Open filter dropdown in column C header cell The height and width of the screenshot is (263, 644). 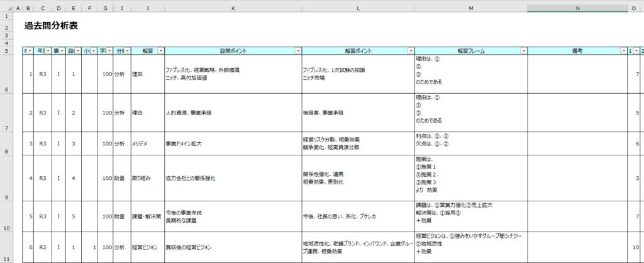pos(48,50)
